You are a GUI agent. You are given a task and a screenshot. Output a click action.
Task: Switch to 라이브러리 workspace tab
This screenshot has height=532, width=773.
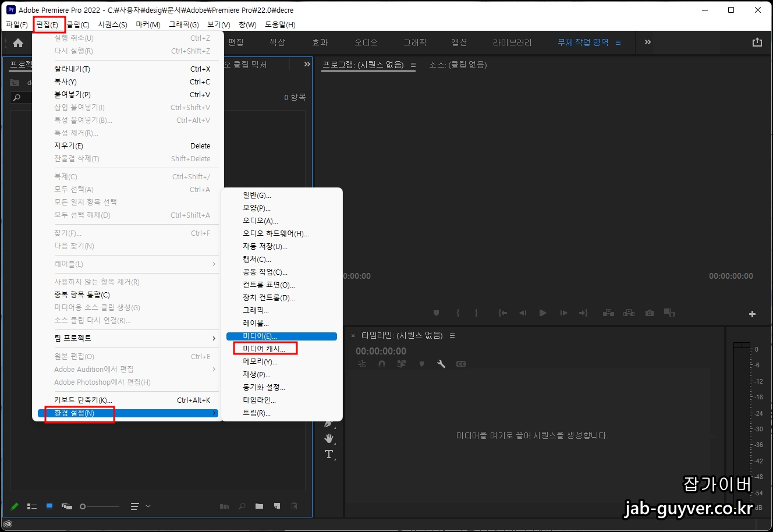[x=512, y=42]
